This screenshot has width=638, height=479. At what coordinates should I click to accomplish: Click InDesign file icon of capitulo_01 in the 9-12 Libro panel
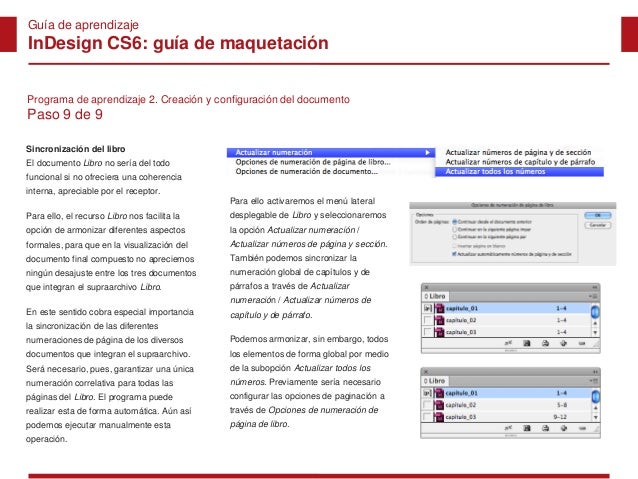click(x=439, y=393)
